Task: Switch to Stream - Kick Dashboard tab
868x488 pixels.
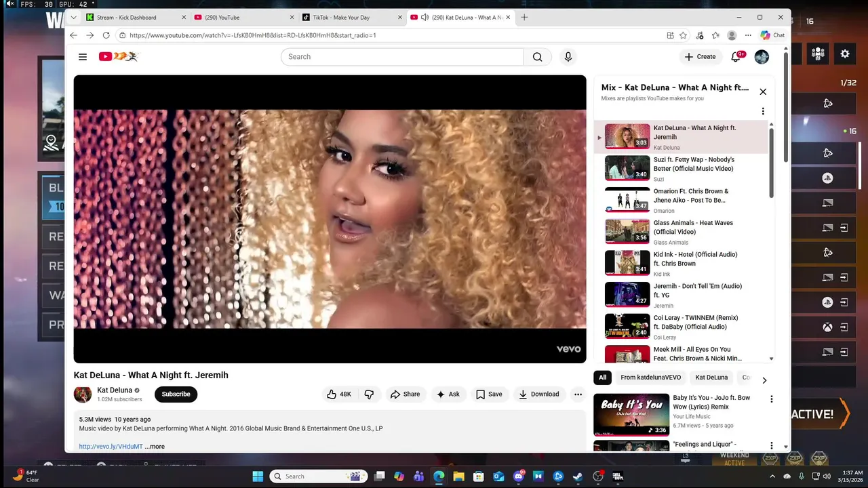Action: 136,18
